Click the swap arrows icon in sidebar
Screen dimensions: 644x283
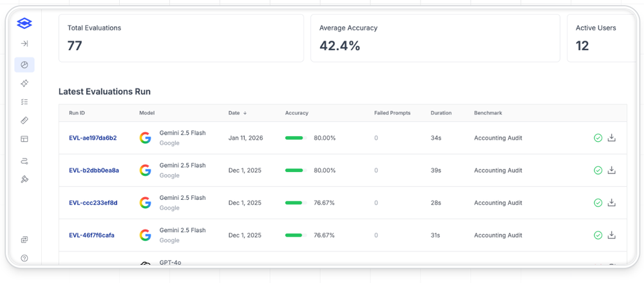[24, 239]
